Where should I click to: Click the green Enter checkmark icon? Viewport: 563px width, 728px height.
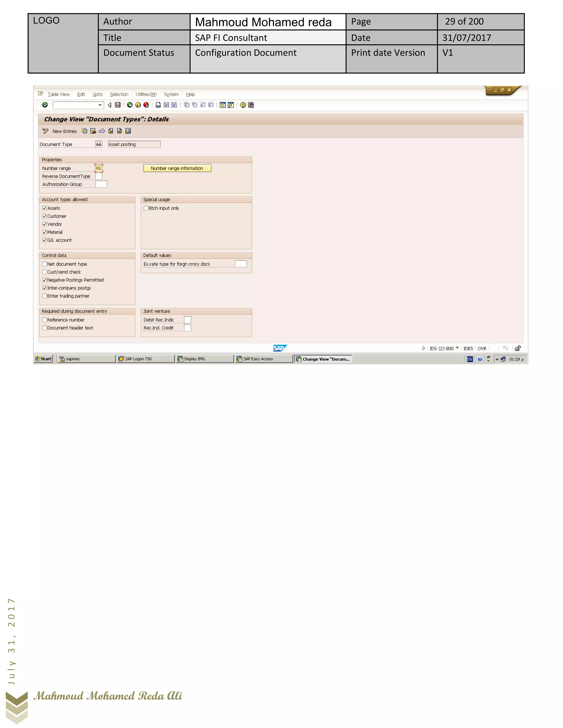coord(45,105)
